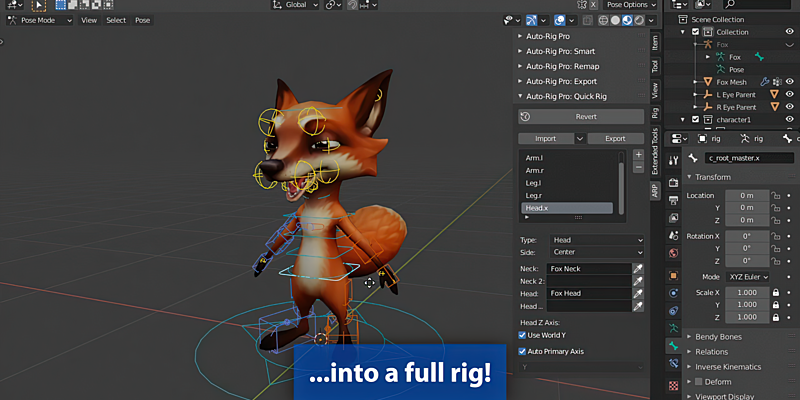The image size is (800, 400).
Task: Expand the Auto-Rig Pro: Smart panel
Action: (560, 51)
